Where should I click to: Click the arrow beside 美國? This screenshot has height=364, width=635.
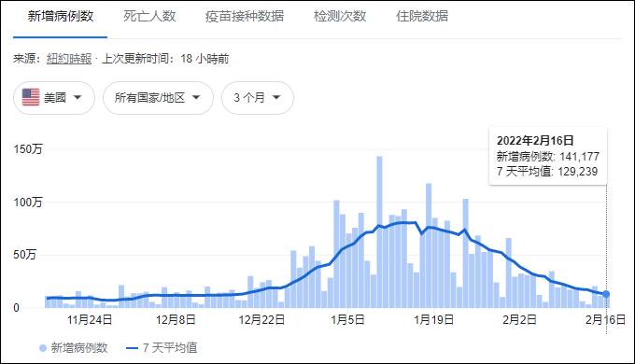tap(78, 97)
